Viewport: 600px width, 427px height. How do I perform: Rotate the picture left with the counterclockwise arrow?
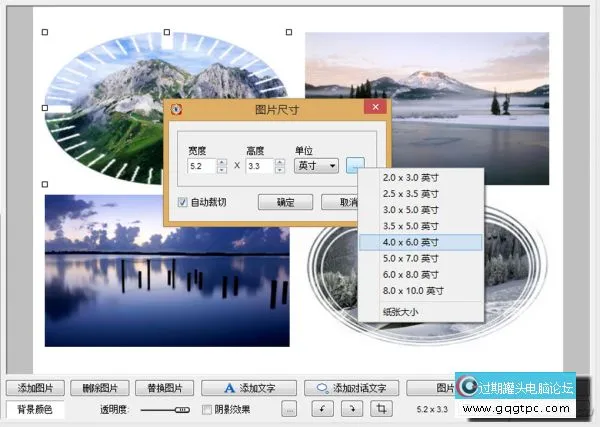[x=322, y=409]
